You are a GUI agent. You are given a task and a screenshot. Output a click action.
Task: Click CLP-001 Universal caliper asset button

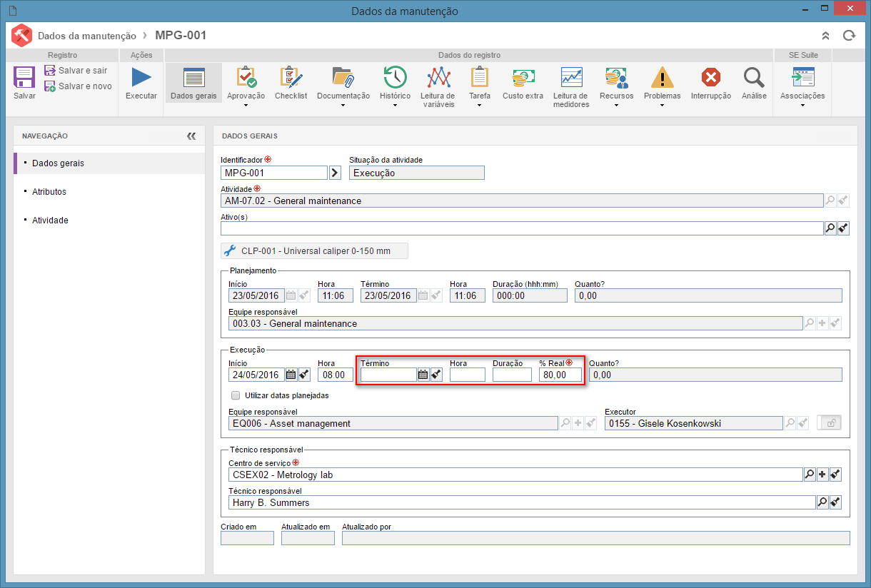(x=315, y=250)
